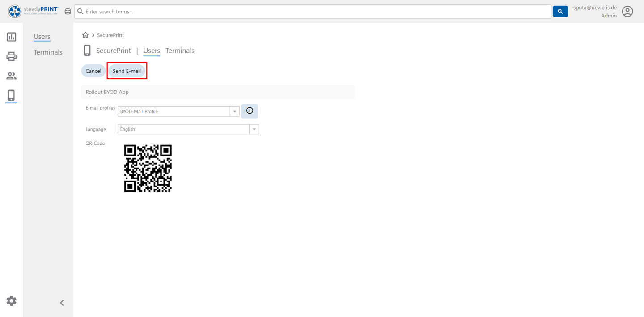Switch to the Terminals tab in header
644x317 pixels.
[180, 51]
